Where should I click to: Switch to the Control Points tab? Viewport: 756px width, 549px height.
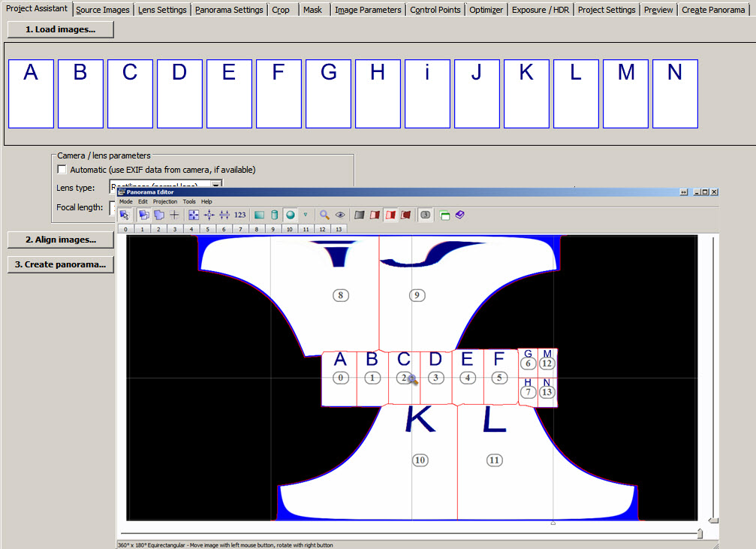(435, 10)
